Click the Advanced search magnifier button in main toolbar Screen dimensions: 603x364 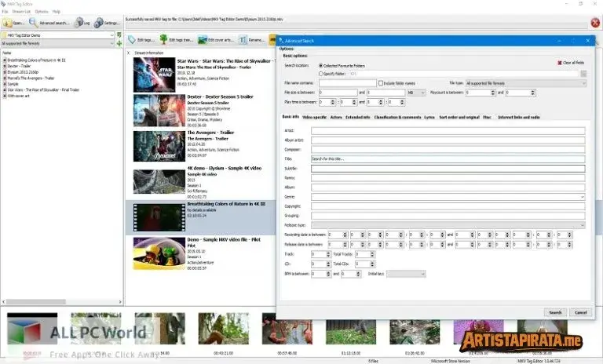pyautogui.click(x=49, y=23)
